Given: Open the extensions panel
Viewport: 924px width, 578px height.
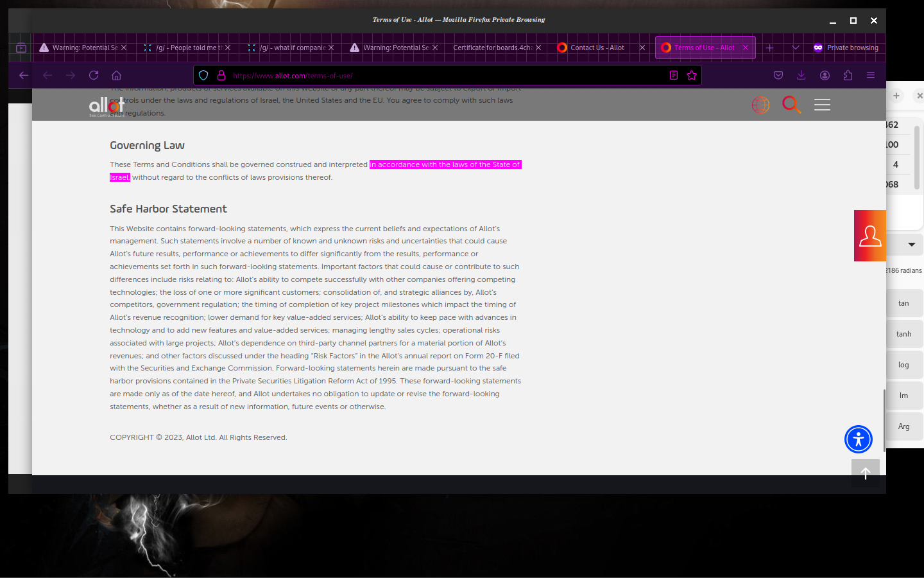Looking at the screenshot, I should coord(848,75).
